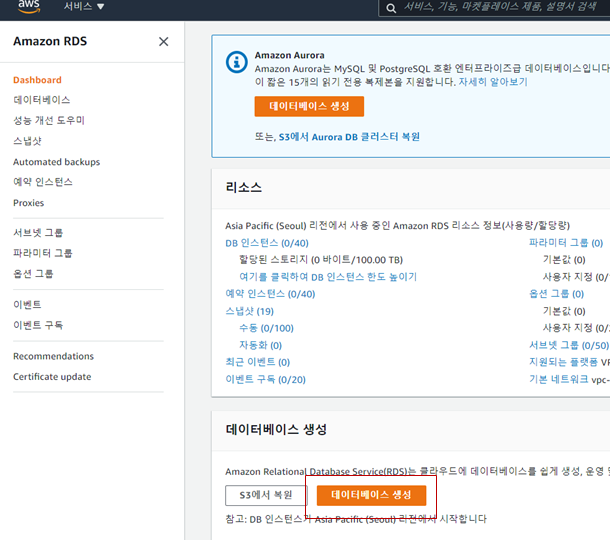This screenshot has width=610, height=540.
Task: Open 성능 개선 도우미 page
Action: pos(49,120)
